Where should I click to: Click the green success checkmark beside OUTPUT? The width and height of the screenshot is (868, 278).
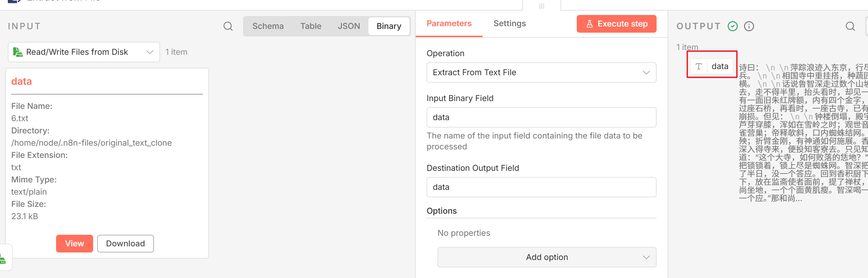click(733, 26)
